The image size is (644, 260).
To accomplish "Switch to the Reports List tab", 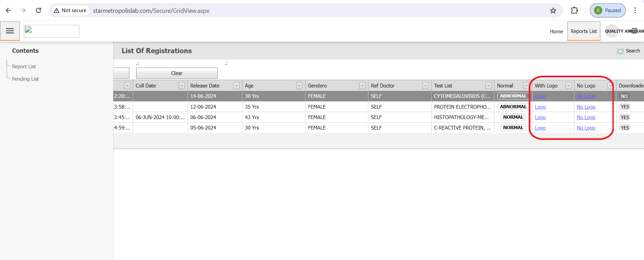I will (x=583, y=31).
